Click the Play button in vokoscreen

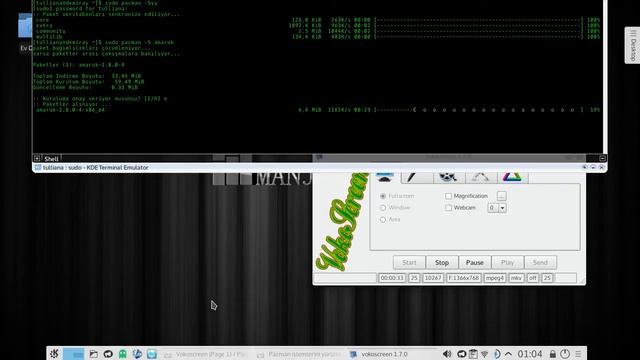pyautogui.click(x=507, y=262)
